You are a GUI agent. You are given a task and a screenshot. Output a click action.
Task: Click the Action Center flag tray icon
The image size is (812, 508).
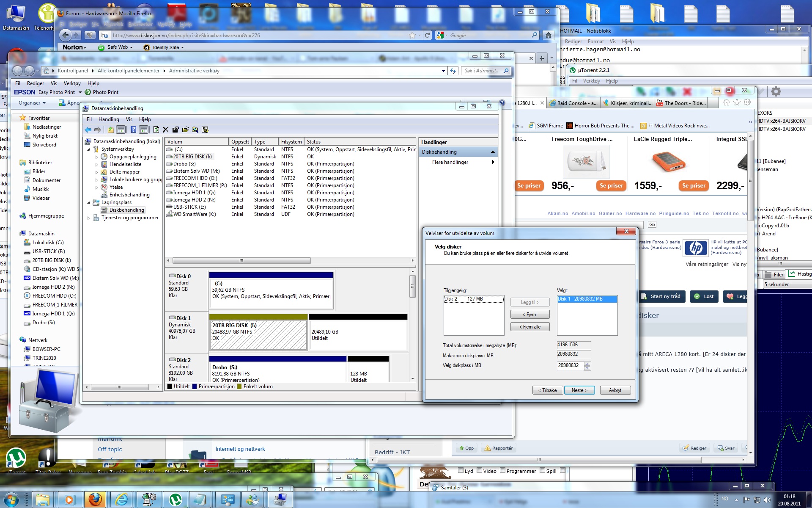click(x=747, y=500)
